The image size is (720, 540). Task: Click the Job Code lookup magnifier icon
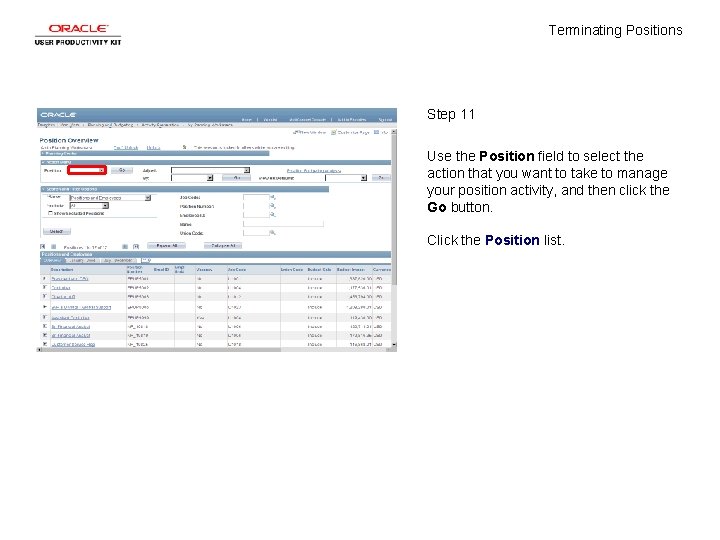[272, 197]
